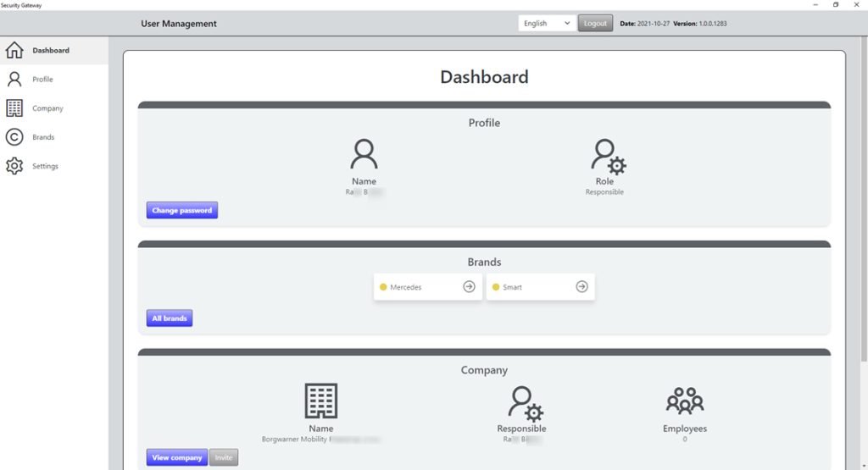868x470 pixels.
Task: Click the View company button
Action: coord(177,457)
